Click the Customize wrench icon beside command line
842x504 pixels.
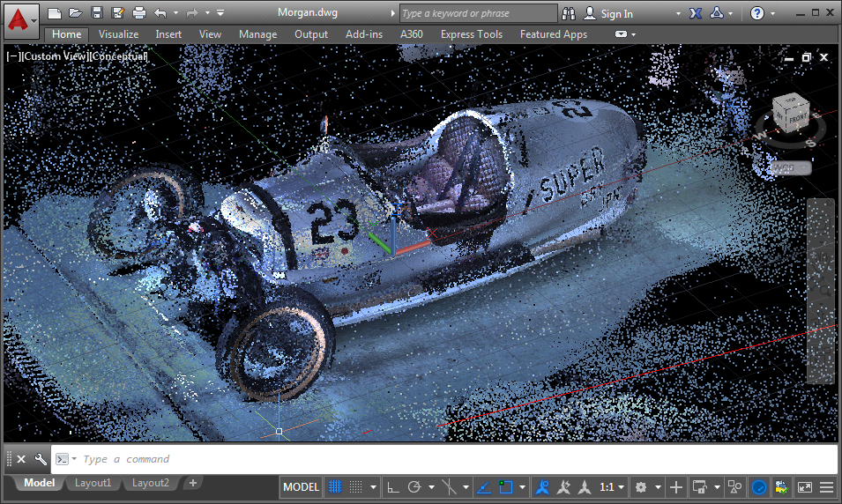[x=40, y=459]
